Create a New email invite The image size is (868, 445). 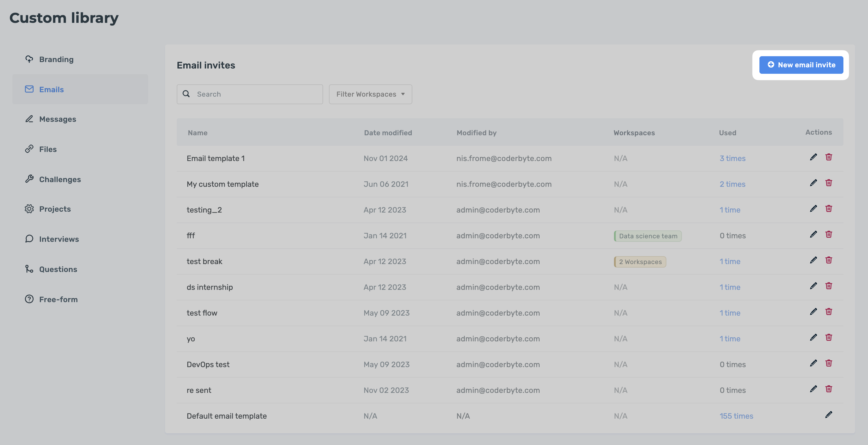pos(801,65)
